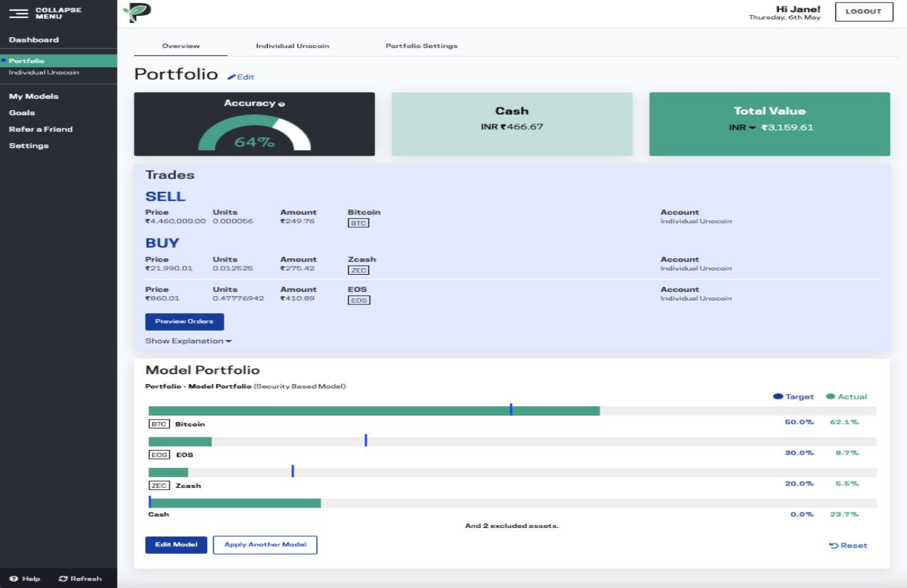Click the Apply Another Model button

(265, 544)
